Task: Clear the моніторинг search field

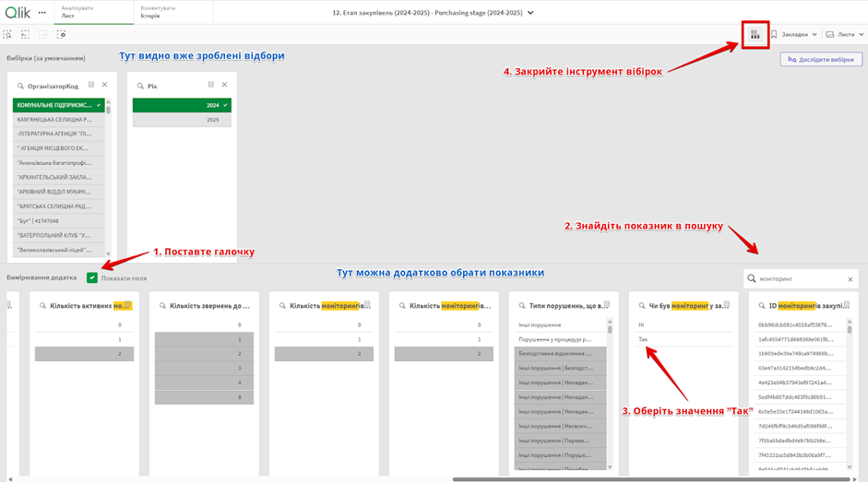Action: (x=850, y=278)
